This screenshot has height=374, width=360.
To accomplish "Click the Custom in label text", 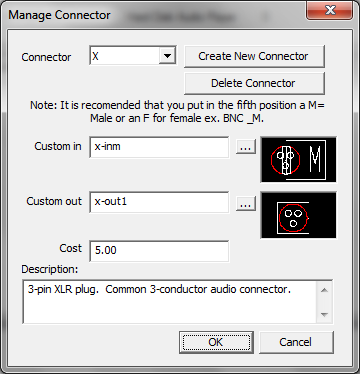I will click(58, 146).
